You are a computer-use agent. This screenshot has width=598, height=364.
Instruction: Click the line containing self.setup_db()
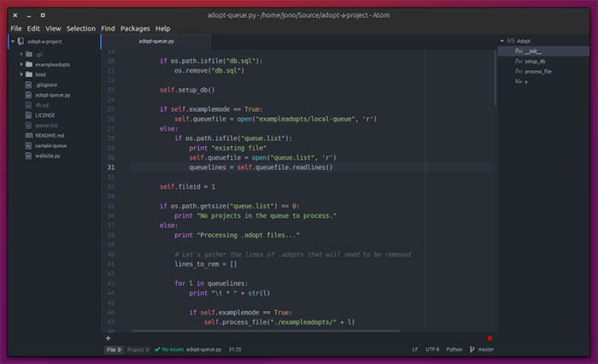(x=187, y=90)
